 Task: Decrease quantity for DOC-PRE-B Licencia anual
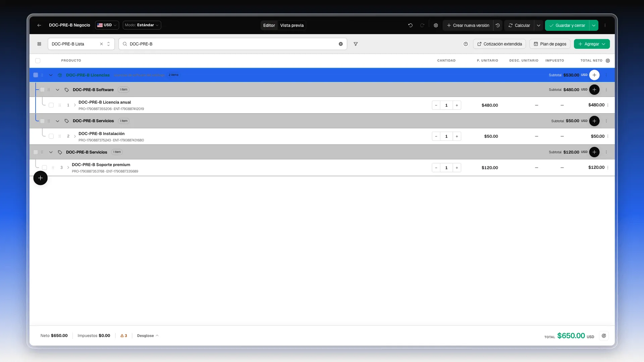(436, 105)
